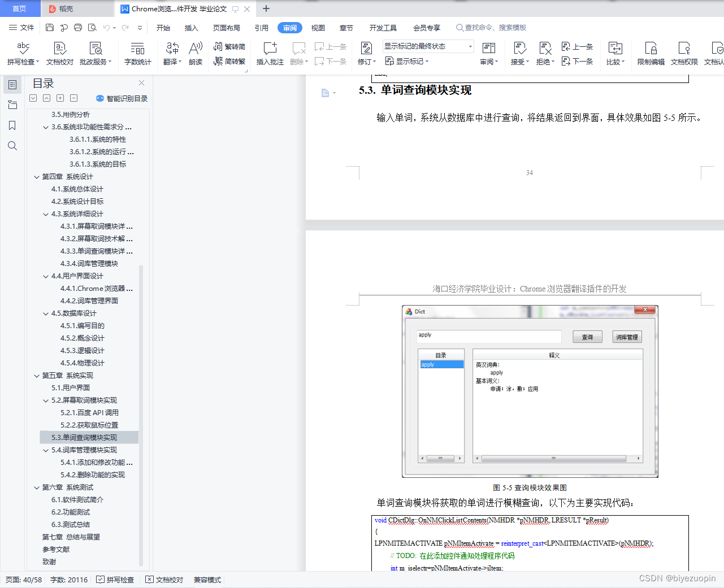Click the outline panel vertical scrollbar

(141, 415)
